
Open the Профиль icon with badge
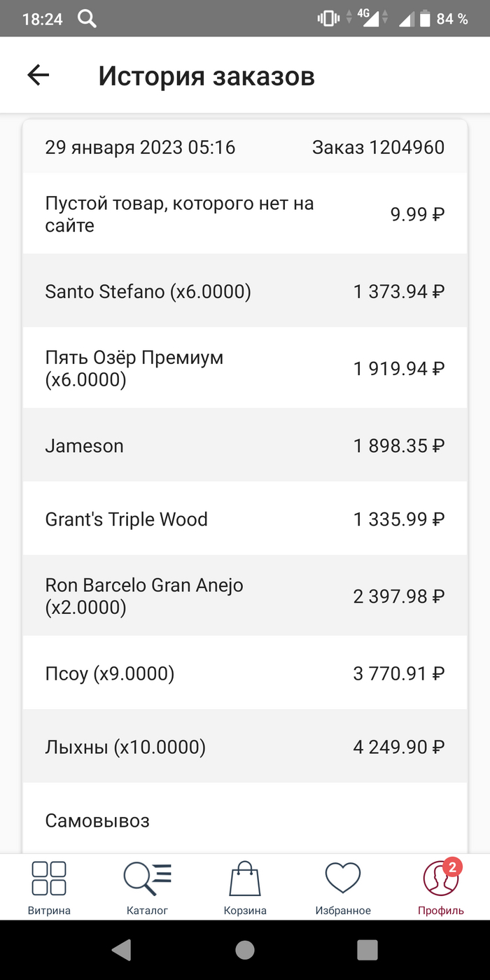(441, 879)
